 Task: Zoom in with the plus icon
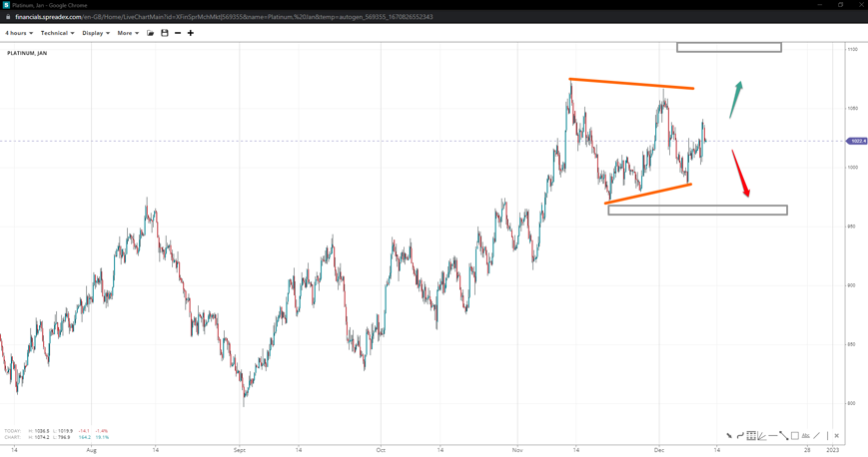[x=191, y=33]
